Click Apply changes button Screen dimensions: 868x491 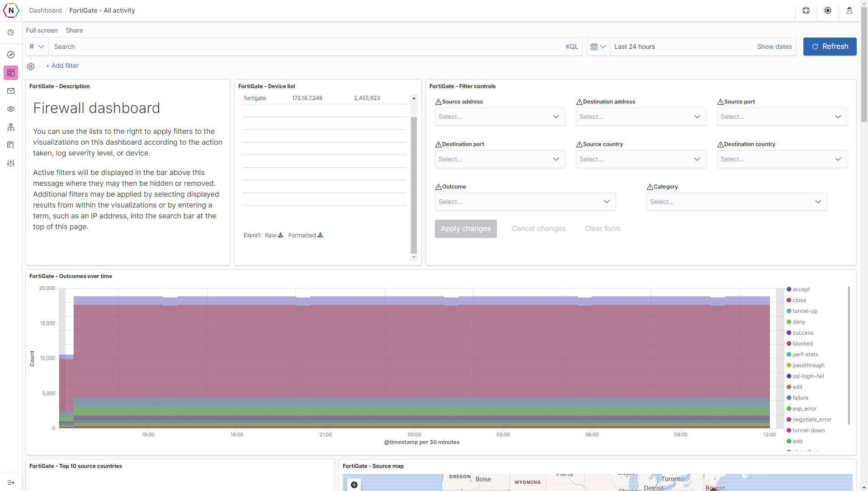click(466, 229)
